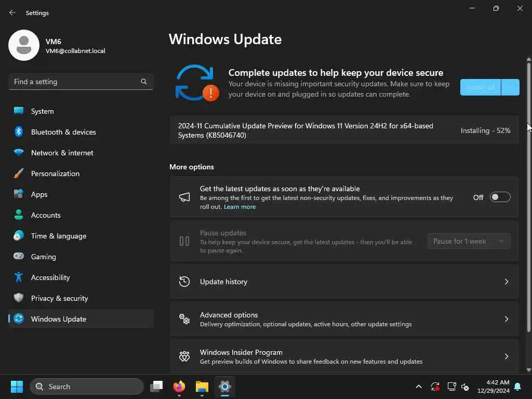Click the Installing - 52% status text

[485, 130]
